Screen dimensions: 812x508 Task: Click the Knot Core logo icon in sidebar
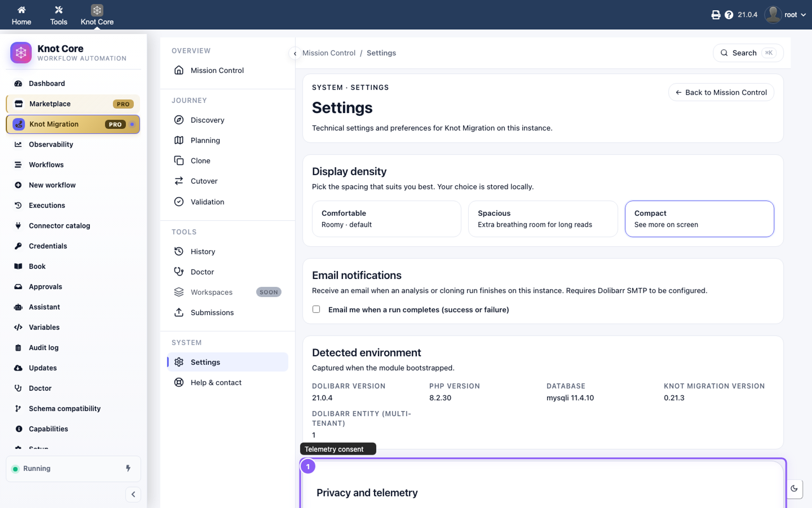21,52
